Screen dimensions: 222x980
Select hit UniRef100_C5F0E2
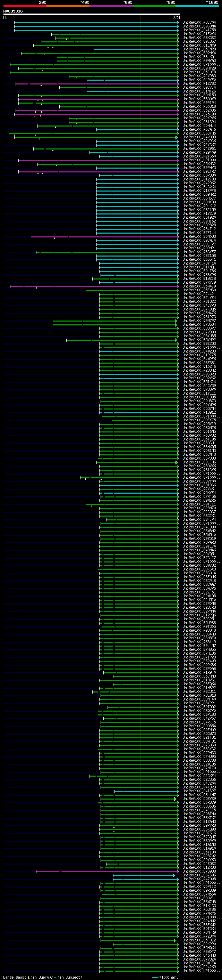pyautogui.click(x=199, y=940)
